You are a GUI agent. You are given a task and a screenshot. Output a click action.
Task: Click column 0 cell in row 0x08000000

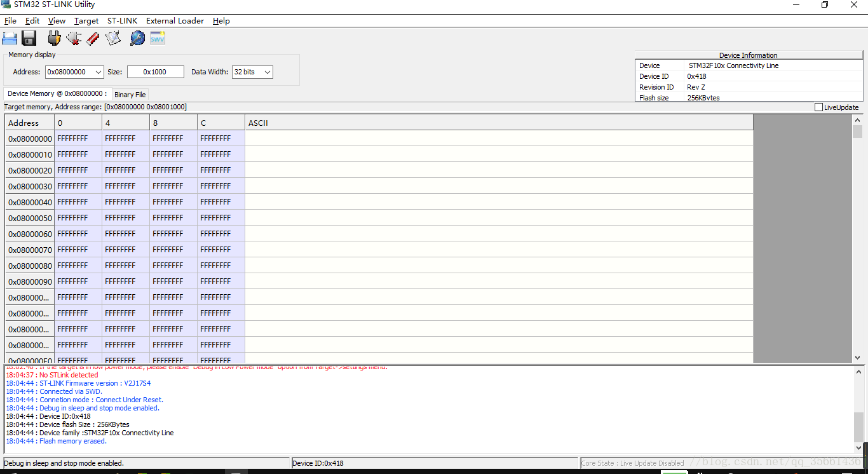pos(78,139)
